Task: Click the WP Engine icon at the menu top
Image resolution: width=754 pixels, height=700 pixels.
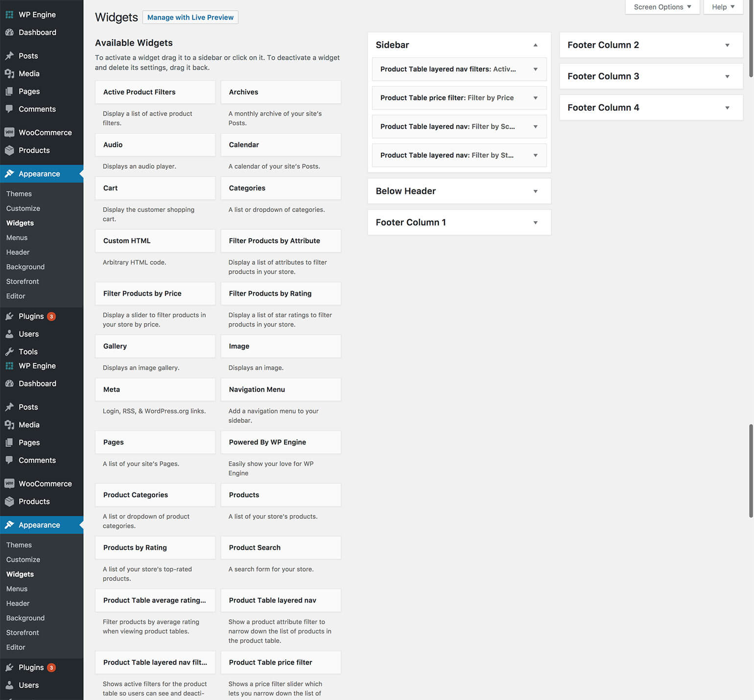Action: (9, 15)
